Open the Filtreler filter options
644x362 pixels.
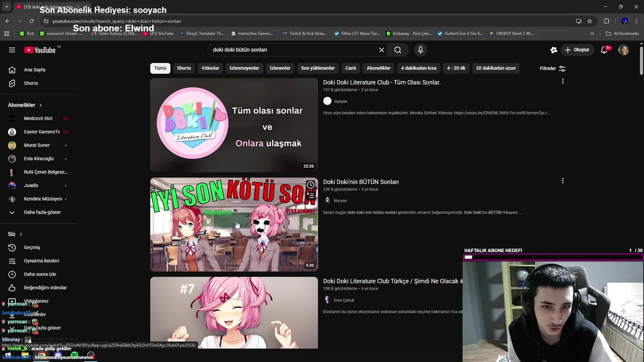[x=552, y=68]
